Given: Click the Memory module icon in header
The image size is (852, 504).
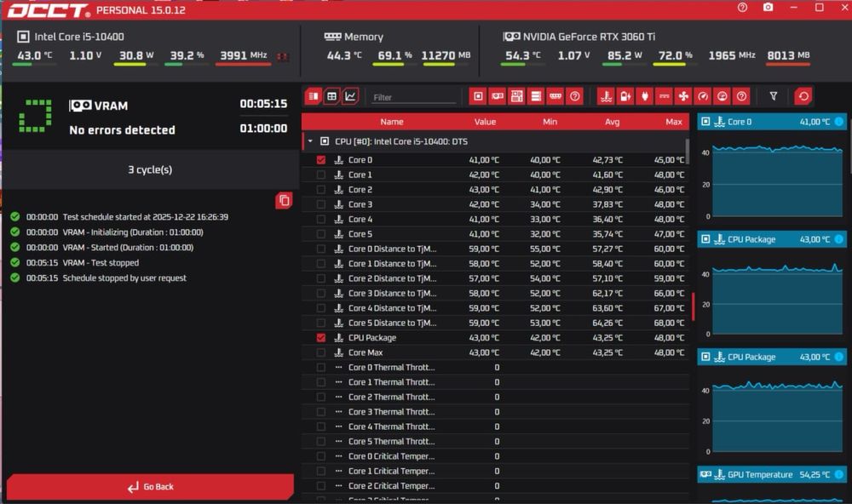Looking at the screenshot, I should point(332,37).
